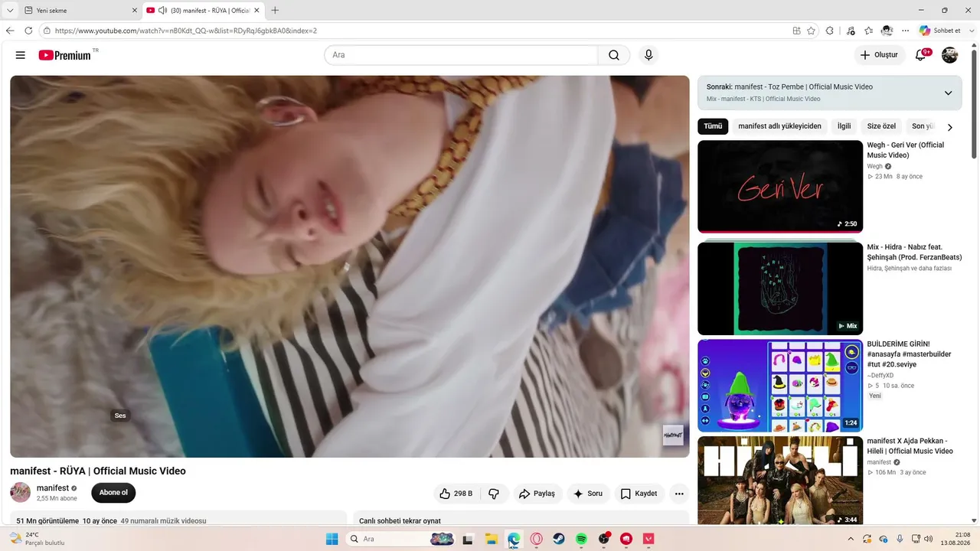Viewport: 980px width, 551px height.
Task: Subscribe with the Abone ol button
Action: point(113,493)
